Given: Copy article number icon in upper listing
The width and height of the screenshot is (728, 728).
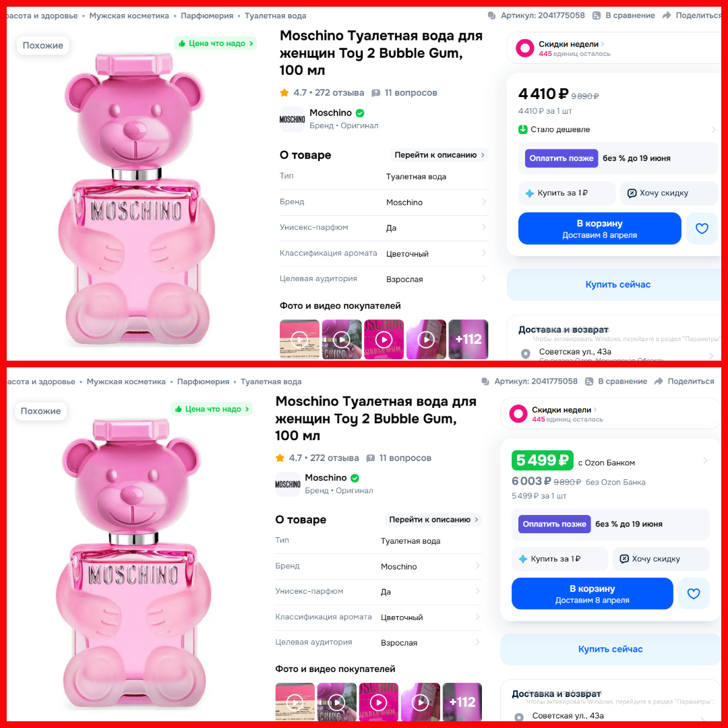Looking at the screenshot, I should [x=491, y=16].
